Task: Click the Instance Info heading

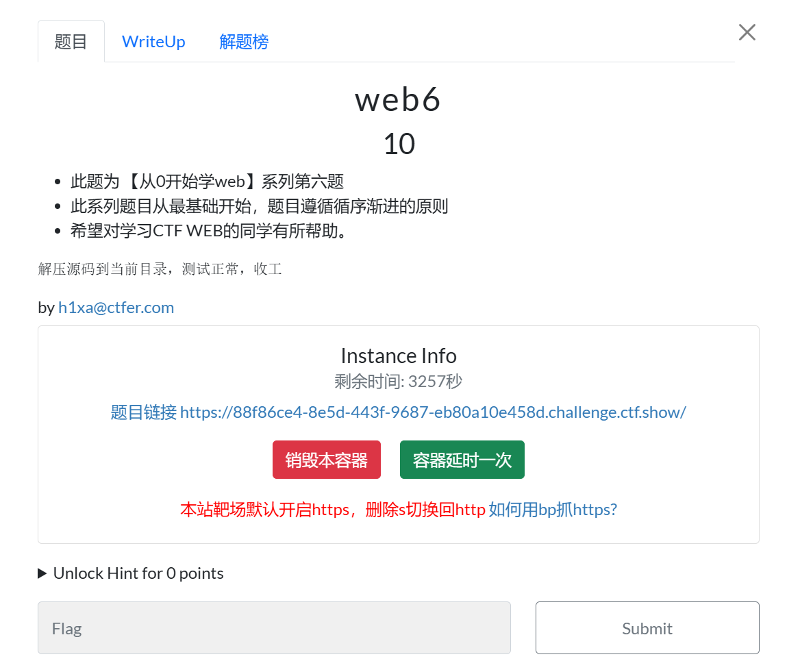Action: [398, 356]
